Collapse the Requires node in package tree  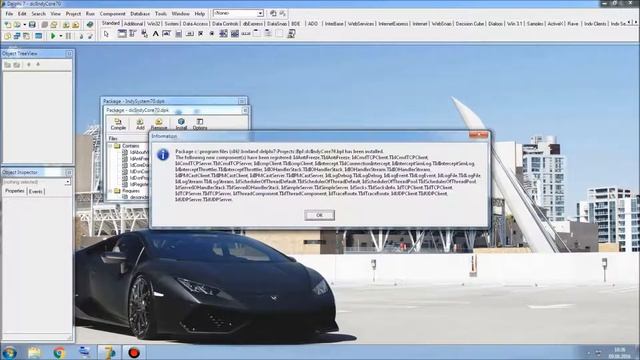point(111,191)
